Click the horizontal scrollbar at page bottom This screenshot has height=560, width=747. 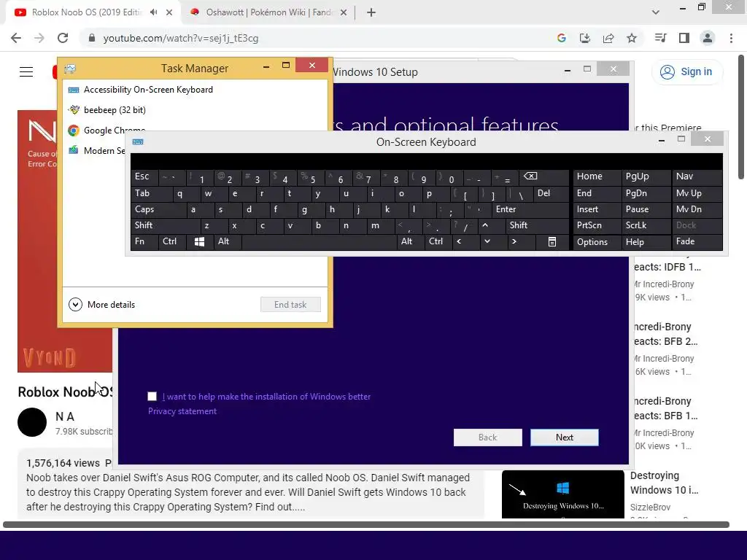click(x=366, y=525)
